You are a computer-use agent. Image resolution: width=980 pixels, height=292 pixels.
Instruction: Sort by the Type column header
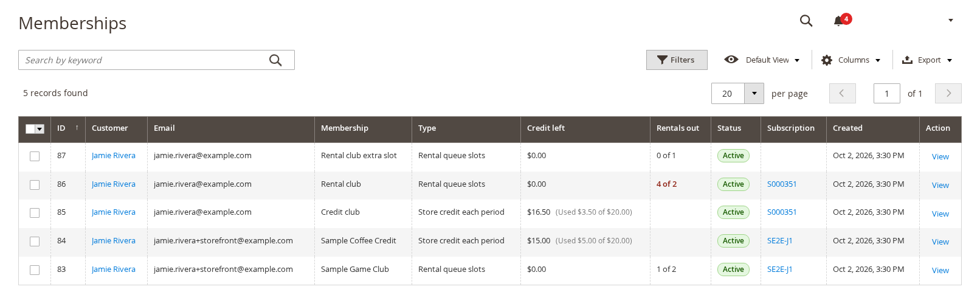466,128
